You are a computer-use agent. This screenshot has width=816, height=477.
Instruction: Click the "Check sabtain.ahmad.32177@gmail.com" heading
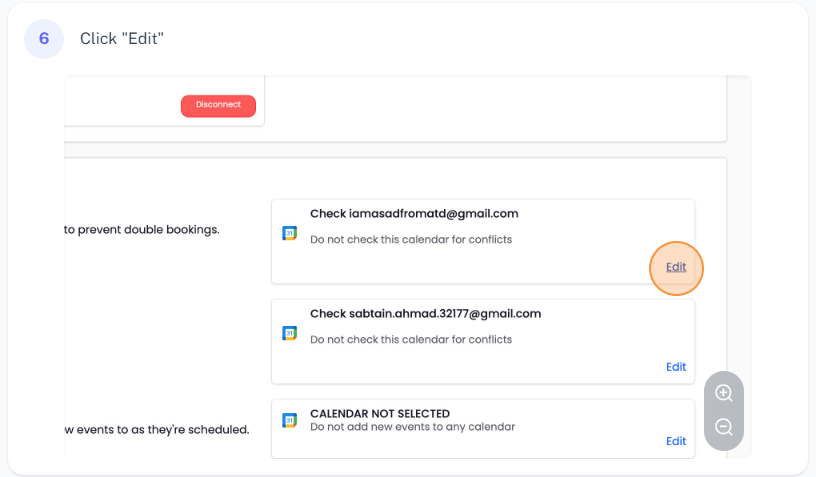(425, 313)
